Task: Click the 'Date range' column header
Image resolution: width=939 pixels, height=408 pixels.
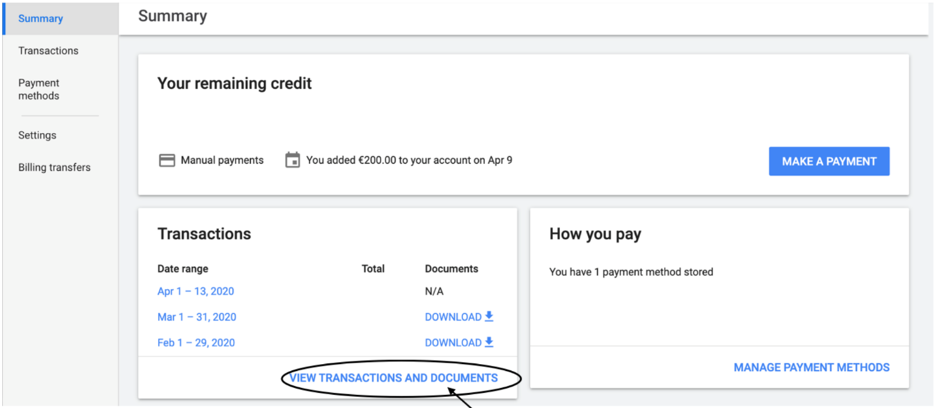Action: [183, 269]
